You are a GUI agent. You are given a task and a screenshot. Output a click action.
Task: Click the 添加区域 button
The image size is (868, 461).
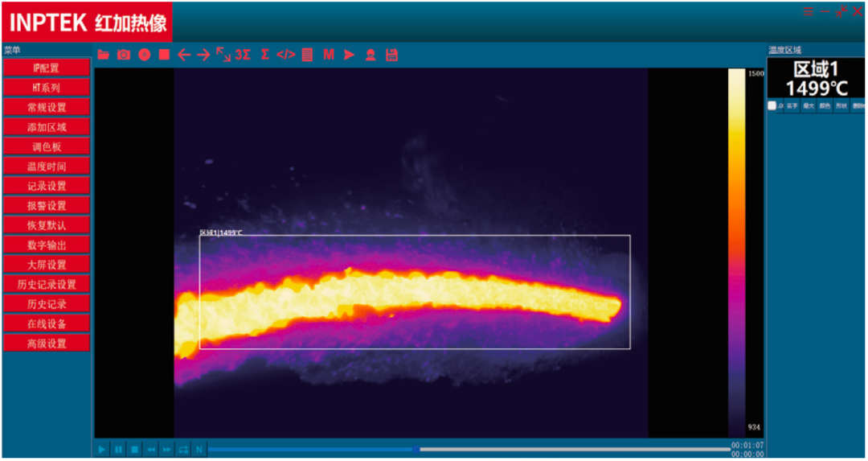pyautogui.click(x=47, y=127)
